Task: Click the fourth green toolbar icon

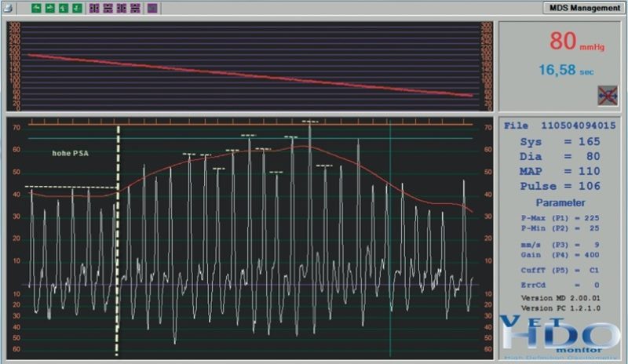Action: (77, 8)
